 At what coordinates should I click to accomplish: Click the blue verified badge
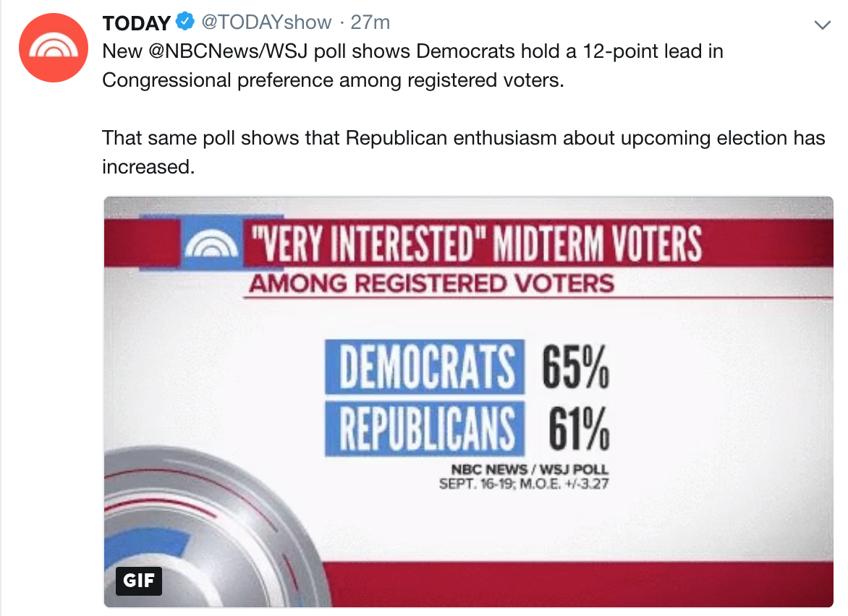tap(185, 22)
